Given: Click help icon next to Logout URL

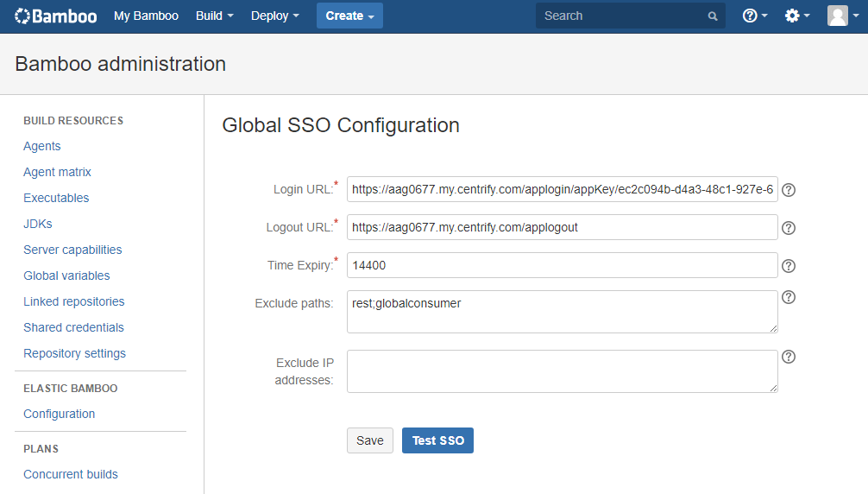Looking at the screenshot, I should 788,228.
